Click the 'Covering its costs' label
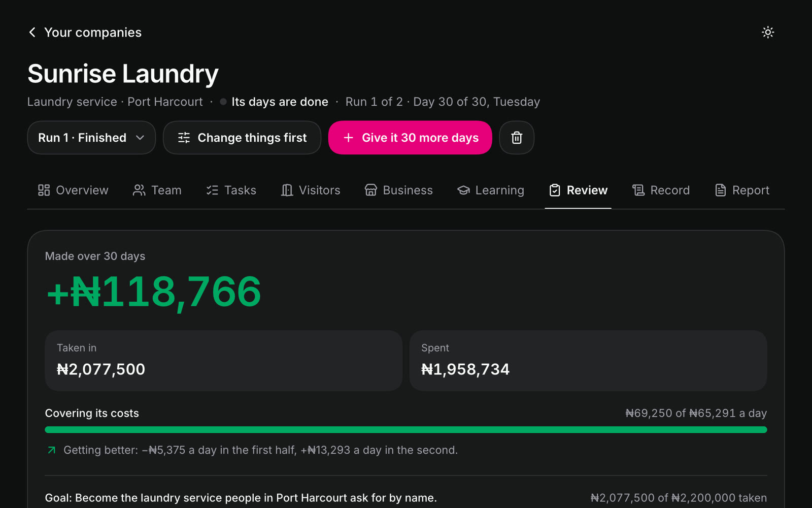 coord(92,413)
